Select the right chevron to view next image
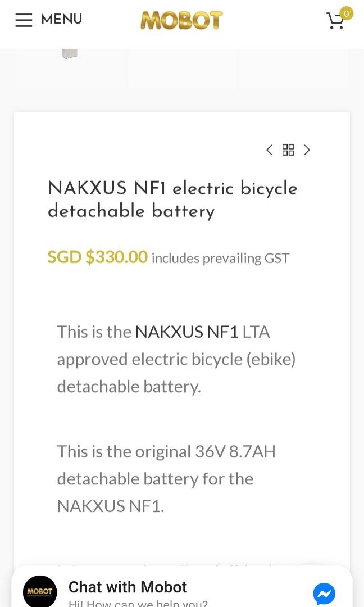This screenshot has width=364, height=607. pyautogui.click(x=307, y=150)
